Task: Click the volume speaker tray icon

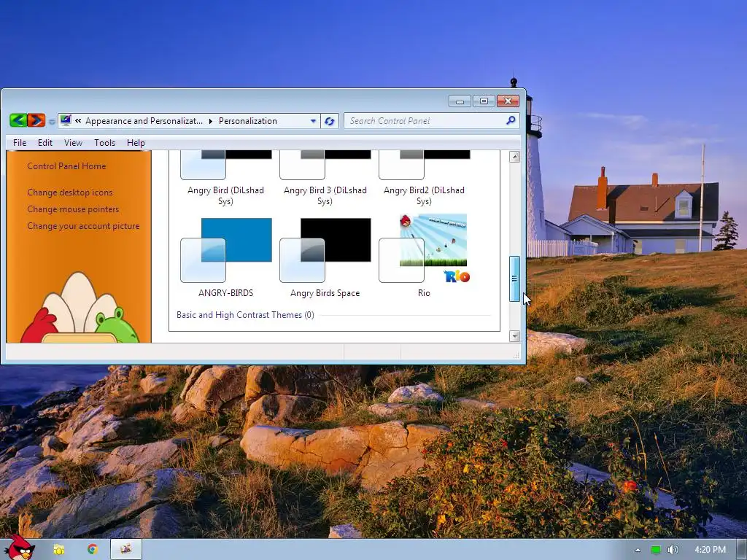Action: pyautogui.click(x=673, y=550)
